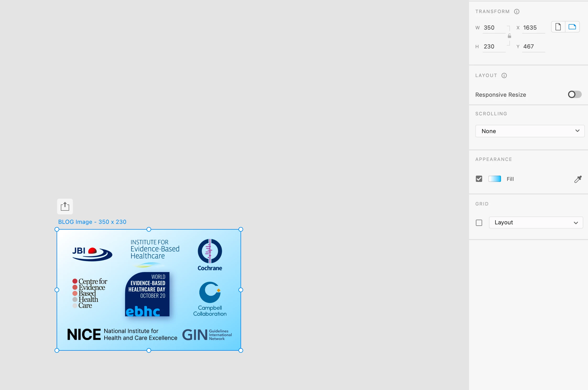Click the eyedropper color picker icon
The width and height of the screenshot is (588, 390).
point(578,179)
